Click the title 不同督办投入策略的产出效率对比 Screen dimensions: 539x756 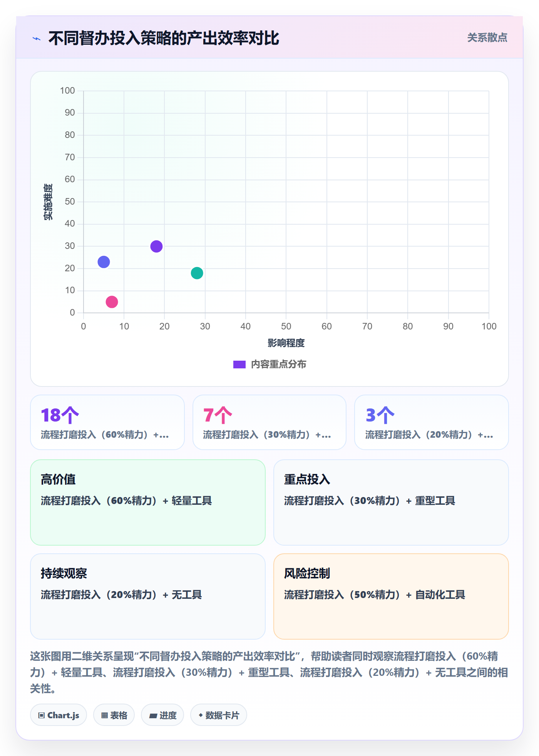(164, 39)
